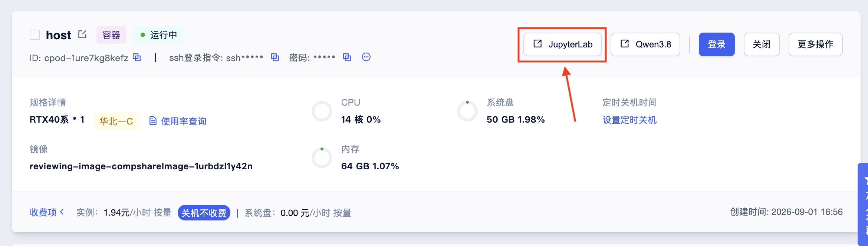Screen dimensions: 868x246
Task: Copy the 密码 password value
Action: (347, 57)
